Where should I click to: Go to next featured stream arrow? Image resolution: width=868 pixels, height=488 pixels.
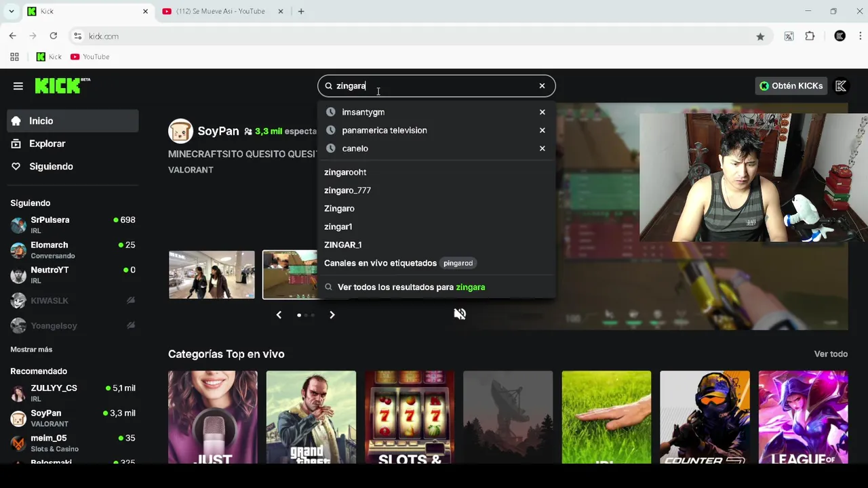pos(332,315)
